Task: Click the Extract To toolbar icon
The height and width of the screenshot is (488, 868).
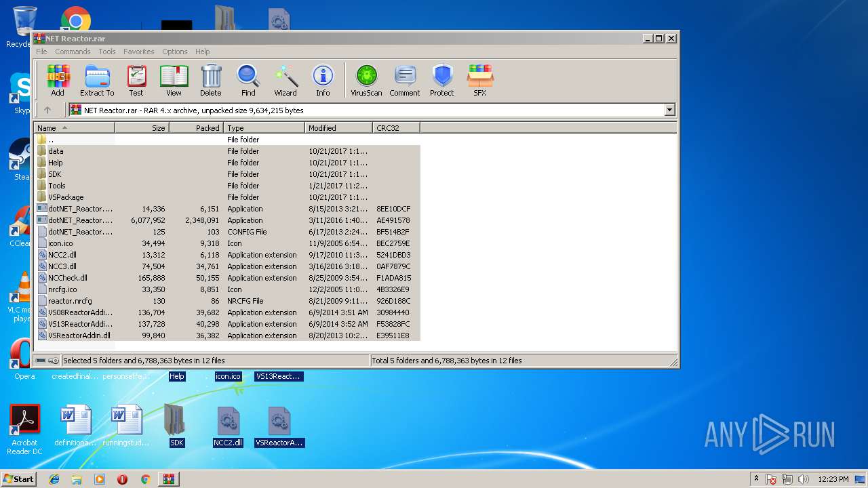Action: coord(97,81)
